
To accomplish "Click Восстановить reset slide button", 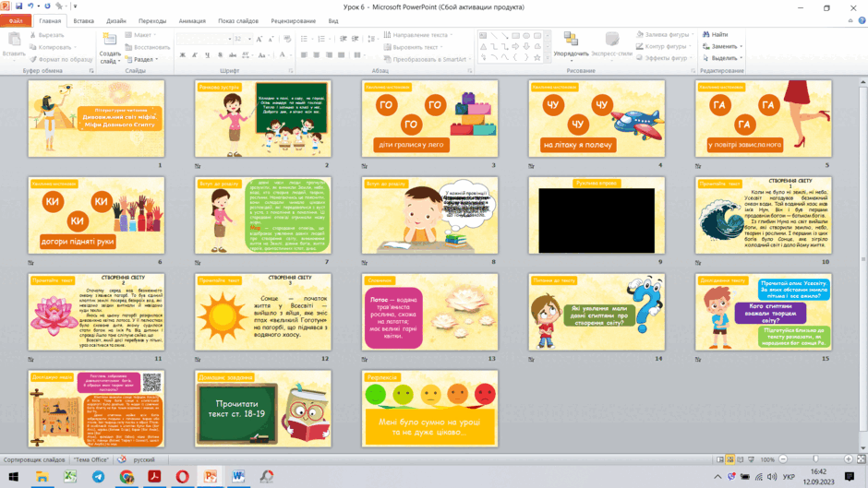I will point(147,47).
